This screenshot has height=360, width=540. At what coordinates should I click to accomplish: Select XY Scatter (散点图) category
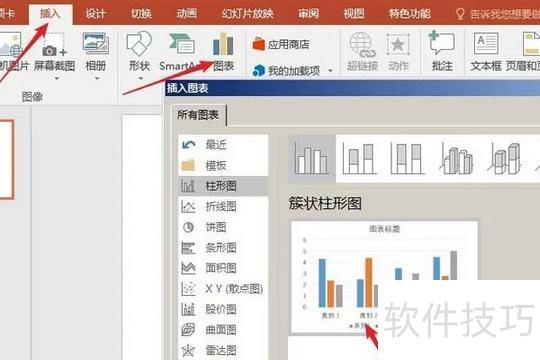coord(223,289)
